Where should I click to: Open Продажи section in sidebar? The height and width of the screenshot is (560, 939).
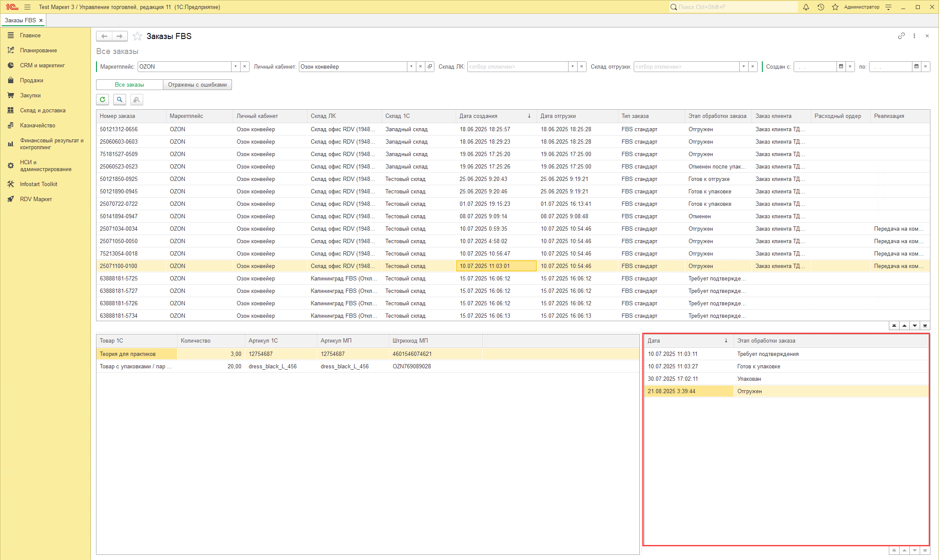click(45, 80)
